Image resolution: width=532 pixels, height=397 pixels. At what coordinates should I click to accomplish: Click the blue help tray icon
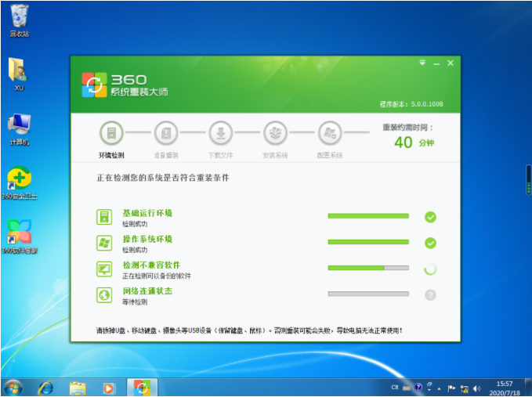click(418, 387)
